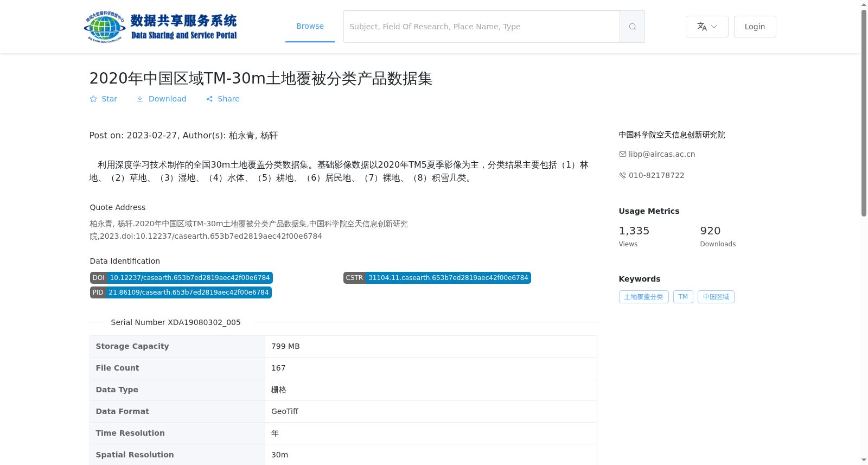Image resolution: width=868 pixels, height=465 pixels.
Task: Click the star icon beside Star
Action: (x=93, y=99)
